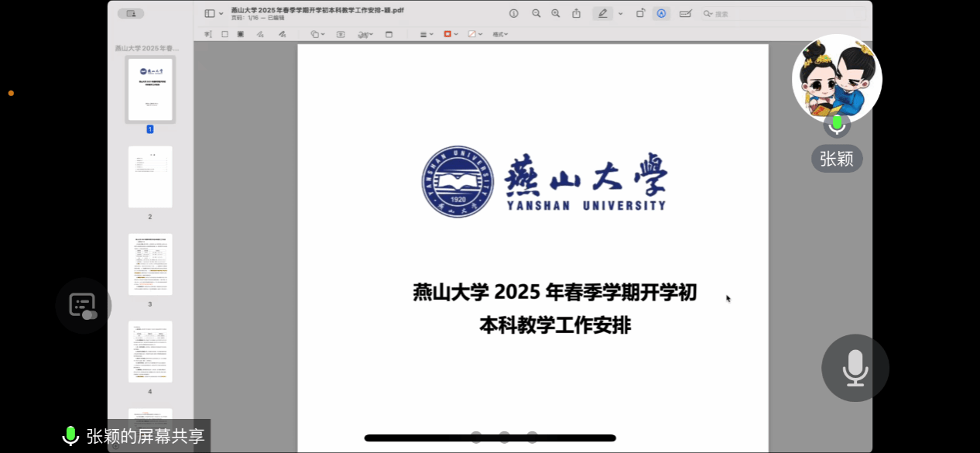Viewport: 980px width, 453px height.
Task: Toggle the large microphone mute button
Action: (855, 368)
